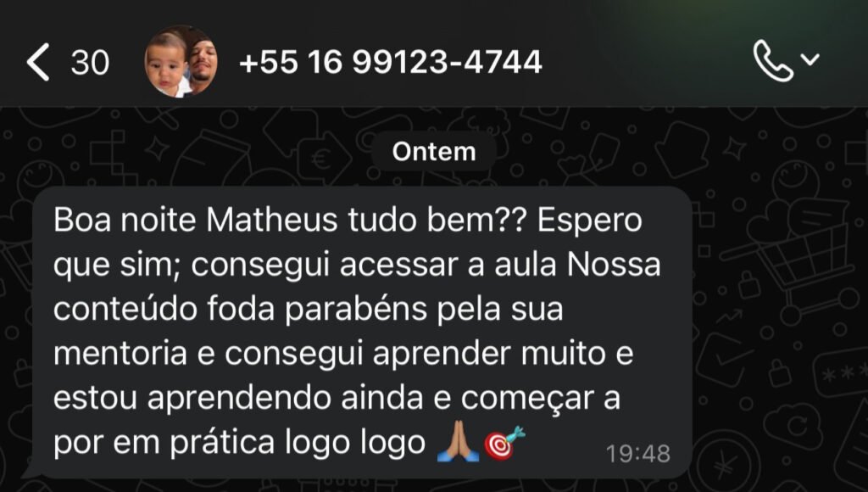Click the four-point star doodle left of Ontem
The height and width of the screenshot is (492, 868).
(x=157, y=149)
